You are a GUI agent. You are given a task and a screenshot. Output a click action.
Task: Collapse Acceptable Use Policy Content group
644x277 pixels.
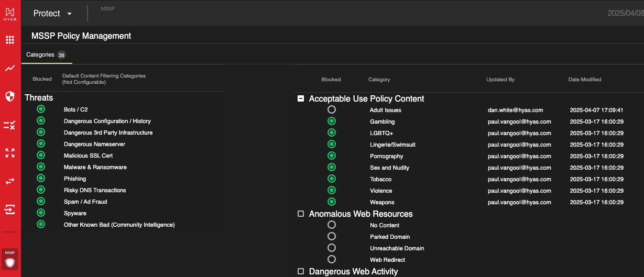tap(301, 98)
